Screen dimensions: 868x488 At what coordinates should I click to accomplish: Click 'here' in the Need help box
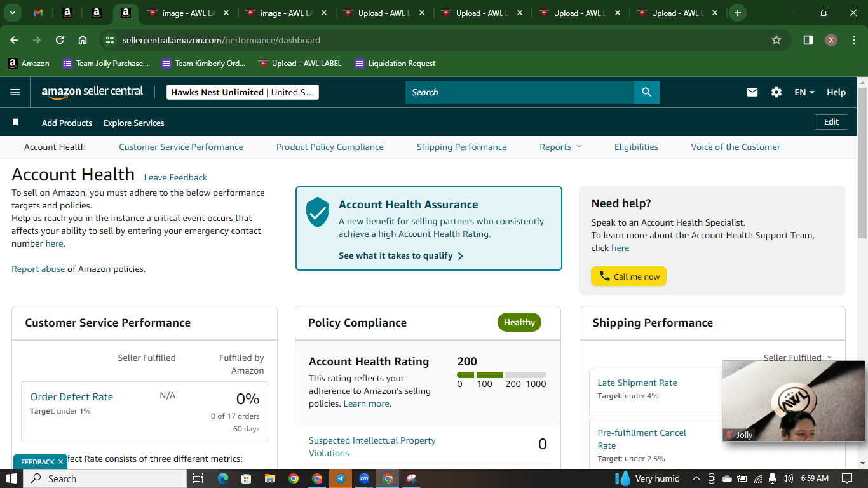click(x=620, y=248)
